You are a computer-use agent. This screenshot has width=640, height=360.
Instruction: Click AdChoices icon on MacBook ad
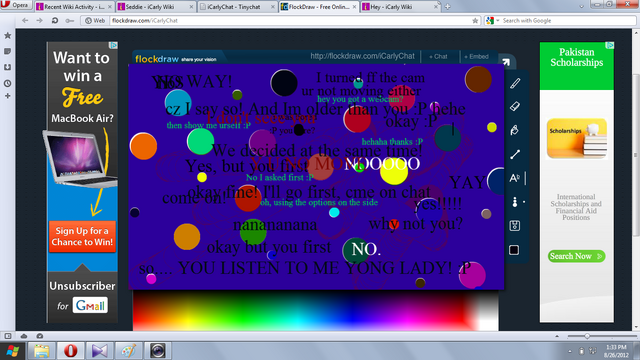pos(114,45)
